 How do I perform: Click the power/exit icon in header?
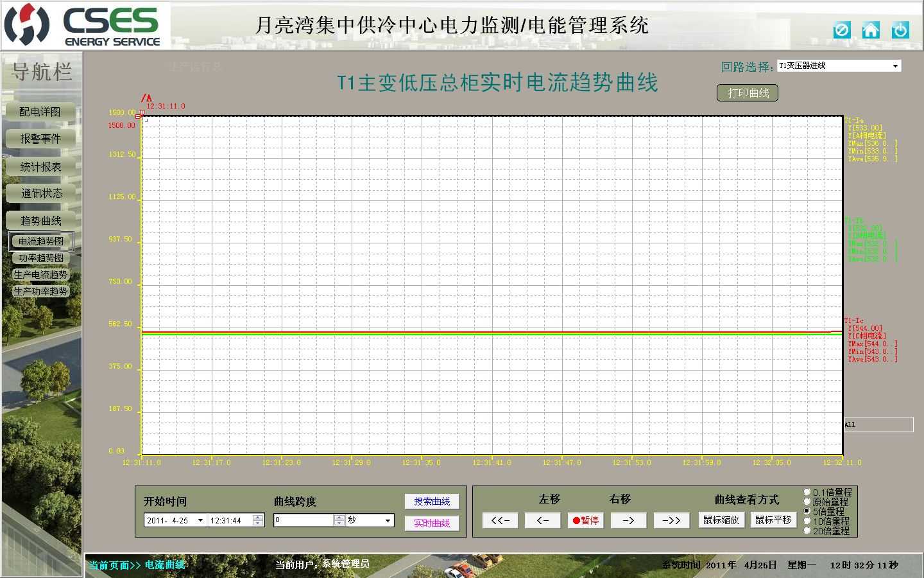900,30
